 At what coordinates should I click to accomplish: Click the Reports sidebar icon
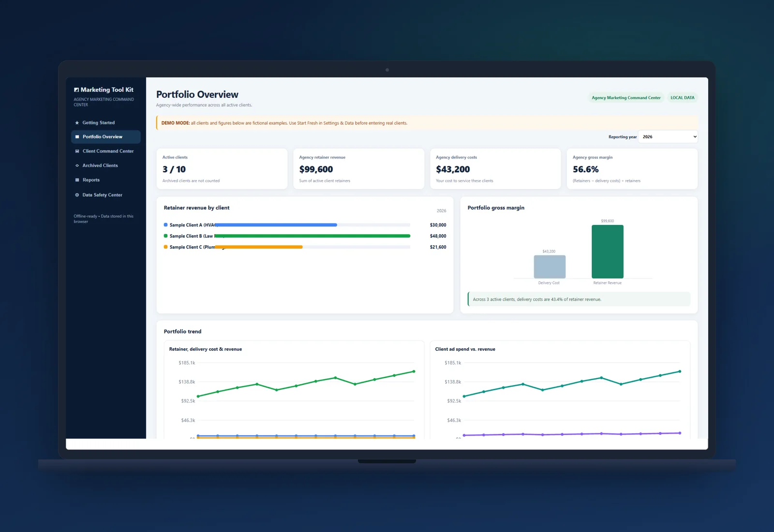77,180
